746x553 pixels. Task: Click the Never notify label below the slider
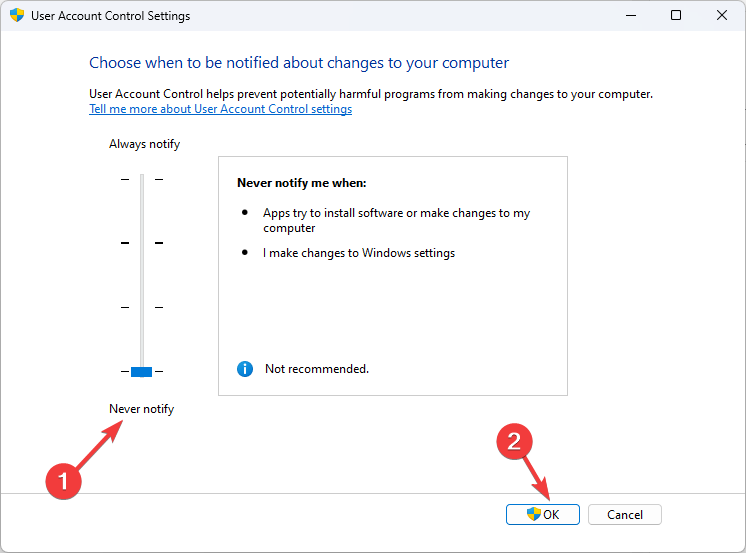click(x=141, y=409)
